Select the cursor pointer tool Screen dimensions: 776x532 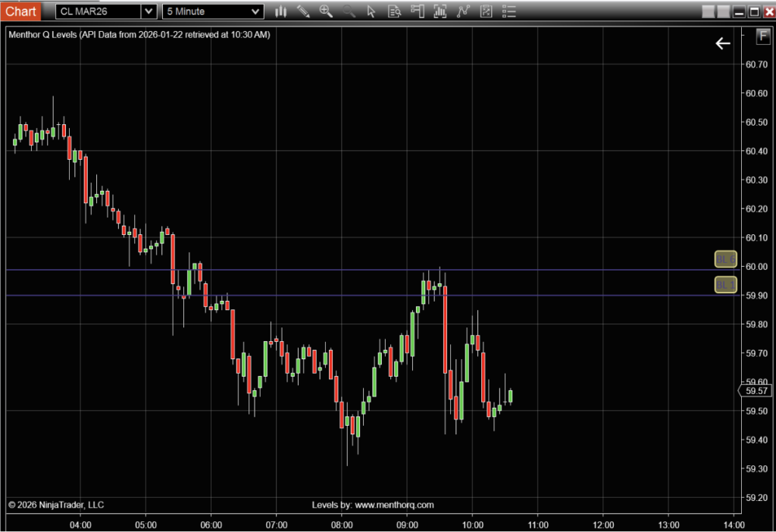[x=371, y=11]
